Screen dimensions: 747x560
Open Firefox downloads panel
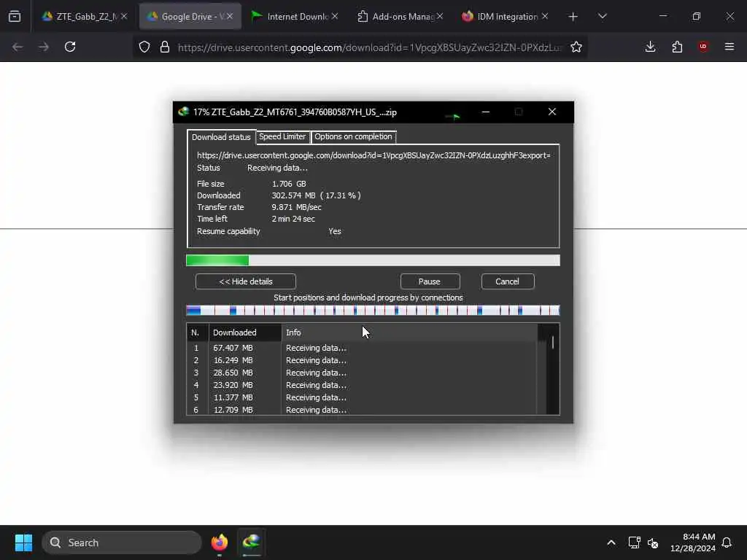(x=650, y=47)
